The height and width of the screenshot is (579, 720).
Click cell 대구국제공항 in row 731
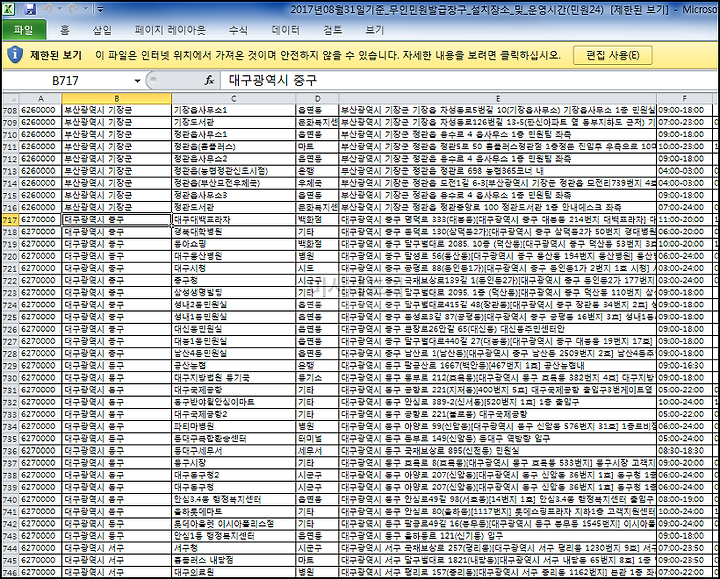[x=234, y=390]
